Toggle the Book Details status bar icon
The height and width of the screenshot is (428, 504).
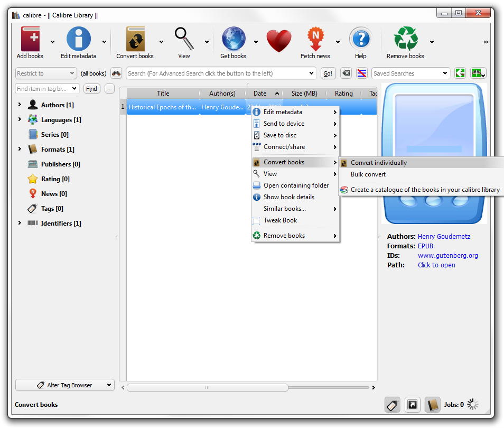point(432,405)
